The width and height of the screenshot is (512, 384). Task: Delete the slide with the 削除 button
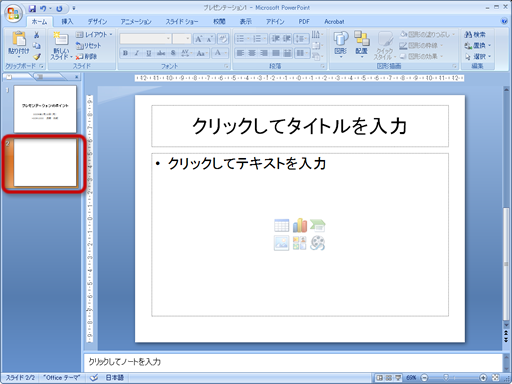coord(86,56)
